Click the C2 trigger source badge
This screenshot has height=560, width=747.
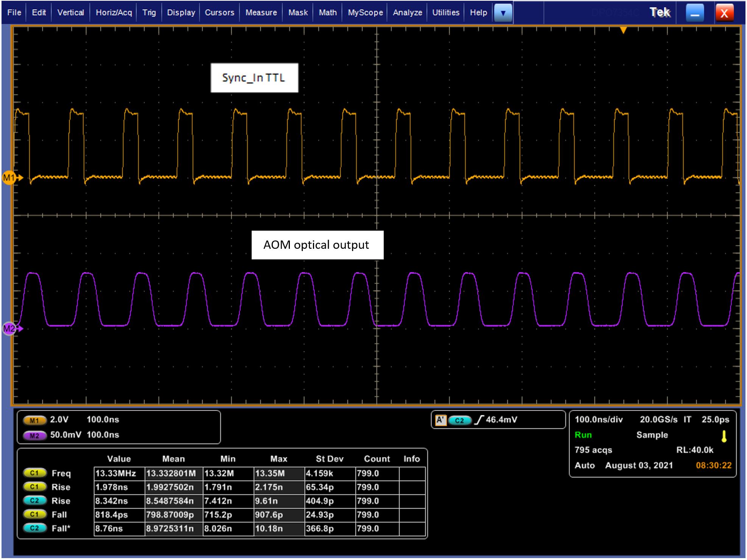(459, 420)
